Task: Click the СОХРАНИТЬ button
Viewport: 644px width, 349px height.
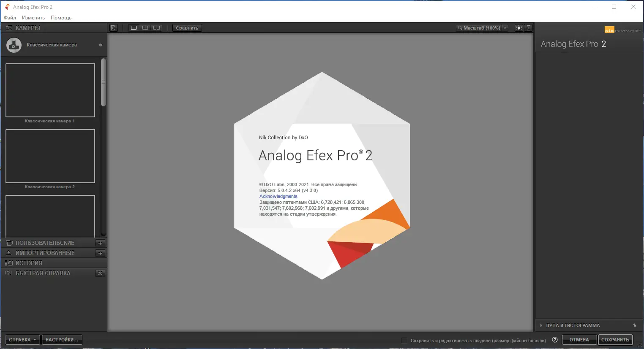Action: 615,340
